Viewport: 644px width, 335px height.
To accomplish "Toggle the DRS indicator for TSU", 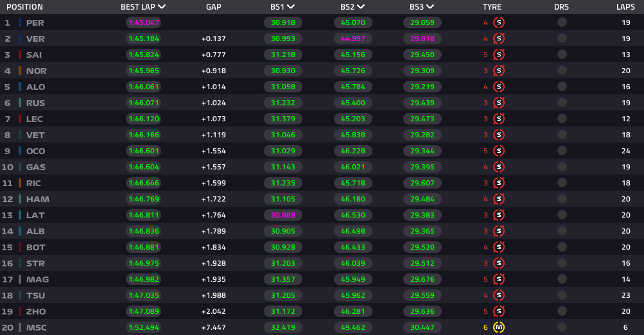I will point(562,295).
